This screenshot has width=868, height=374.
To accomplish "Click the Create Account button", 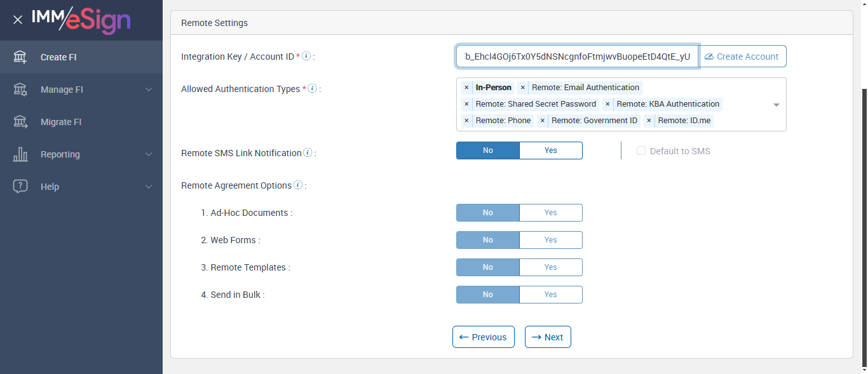I will 742,57.
